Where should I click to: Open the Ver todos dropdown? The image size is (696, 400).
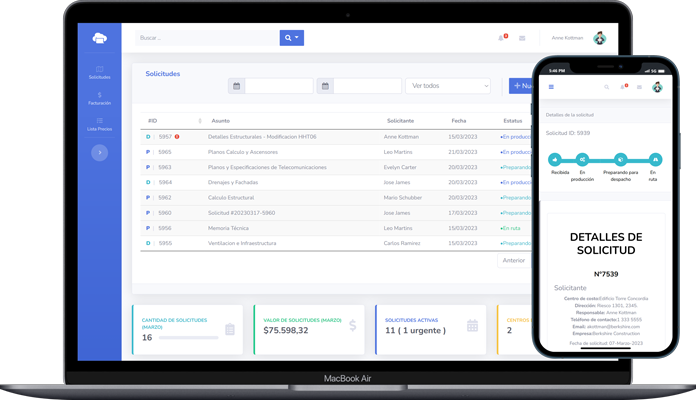pos(448,86)
